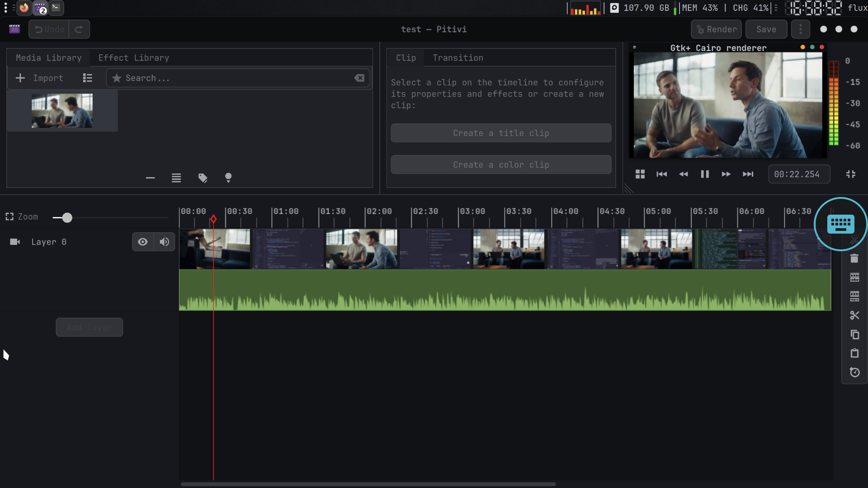The width and height of the screenshot is (868, 488).
Task: Click the copy clips icon
Action: coord(854,334)
